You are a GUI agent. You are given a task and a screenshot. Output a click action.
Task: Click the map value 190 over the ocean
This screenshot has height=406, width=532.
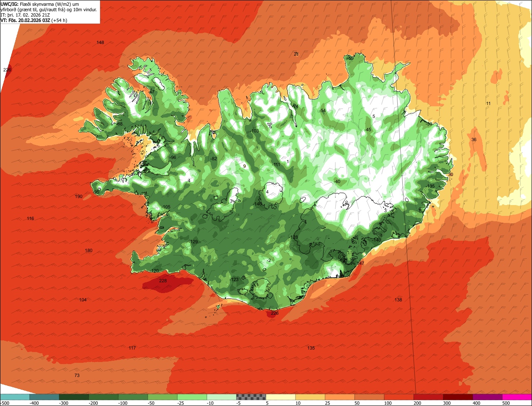point(79,196)
